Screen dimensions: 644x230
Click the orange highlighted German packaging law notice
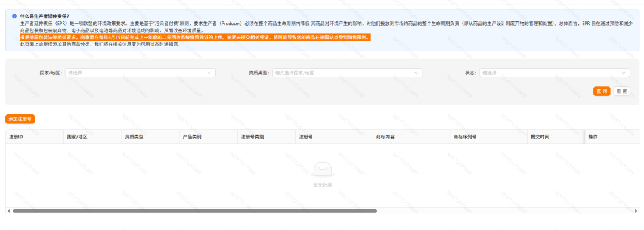point(196,38)
